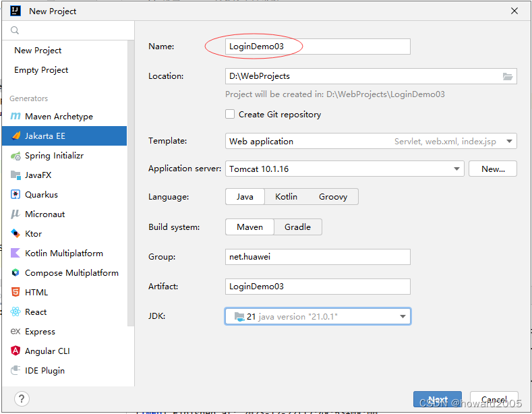Click the Build system label
The height and width of the screenshot is (414, 532).
point(174,227)
